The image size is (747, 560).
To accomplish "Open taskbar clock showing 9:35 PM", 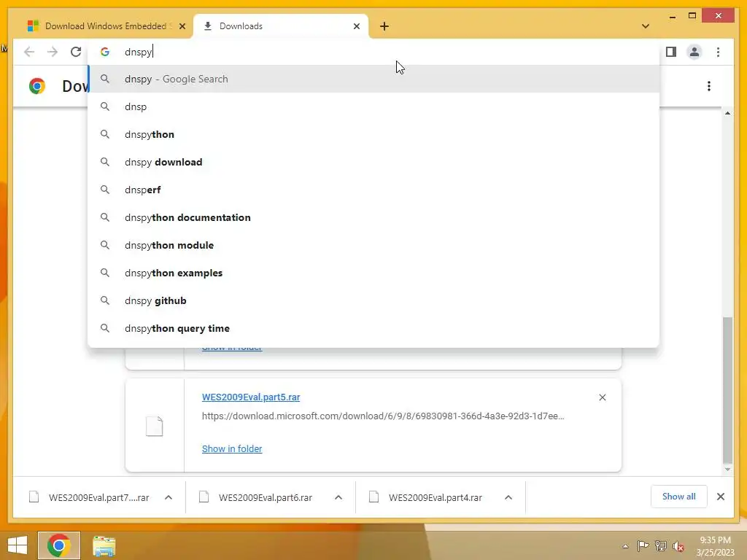I will [715, 546].
